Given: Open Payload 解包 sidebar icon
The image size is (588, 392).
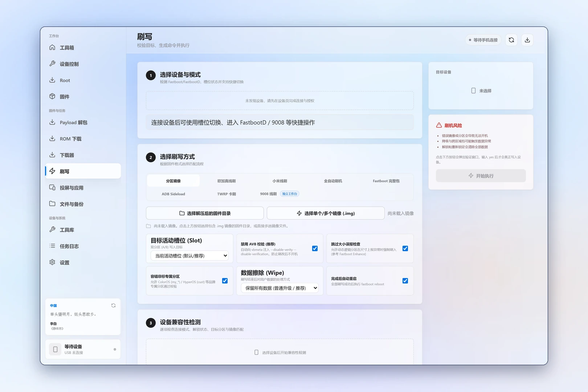Looking at the screenshot, I should (52, 122).
